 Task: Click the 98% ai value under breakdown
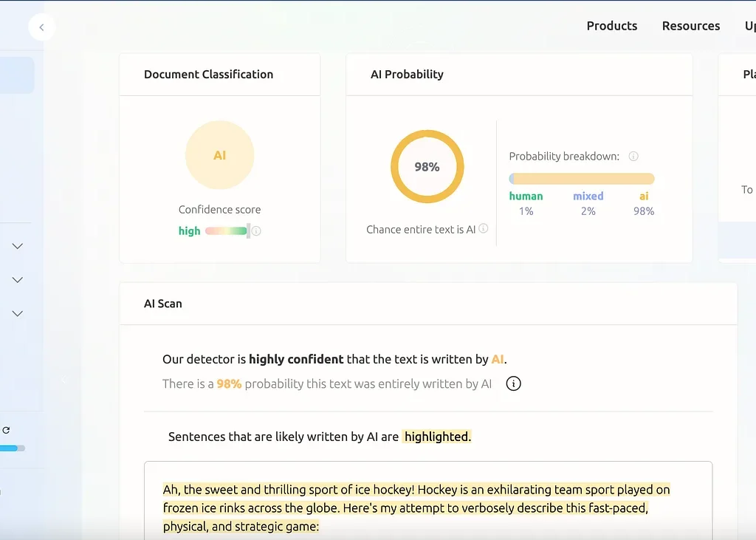click(x=644, y=211)
